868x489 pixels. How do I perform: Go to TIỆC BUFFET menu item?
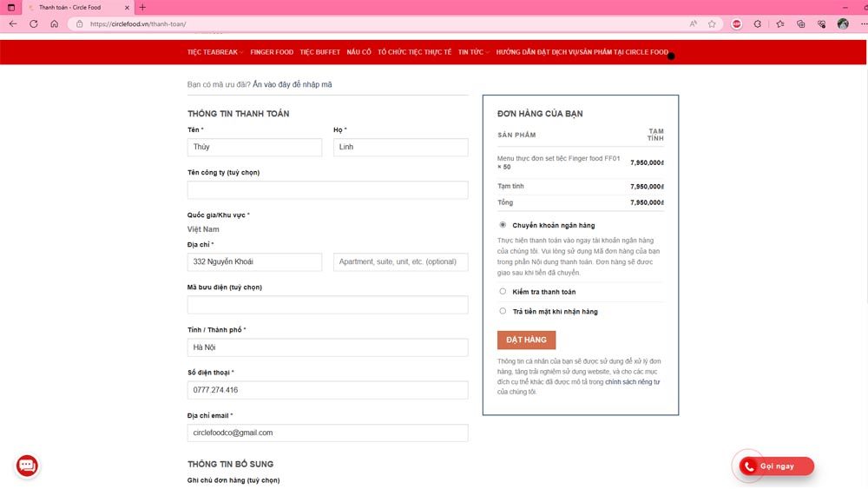320,52
